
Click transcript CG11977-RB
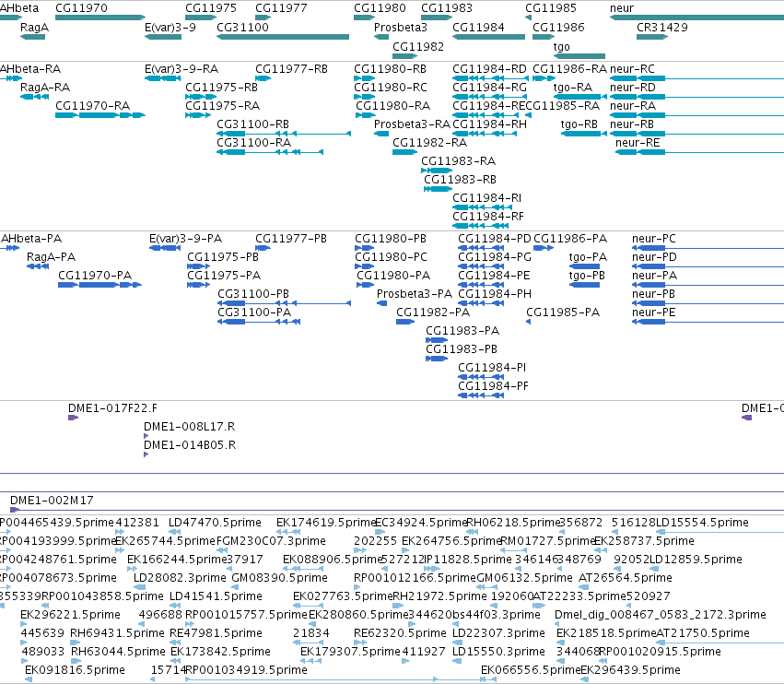pos(263,78)
